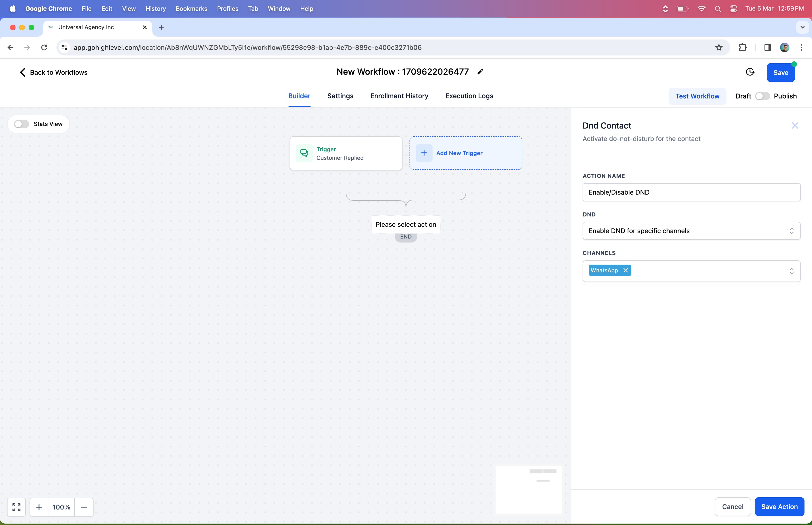Screen dimensions: 812x525
Task: Click the Action Name input field
Action: click(x=691, y=192)
